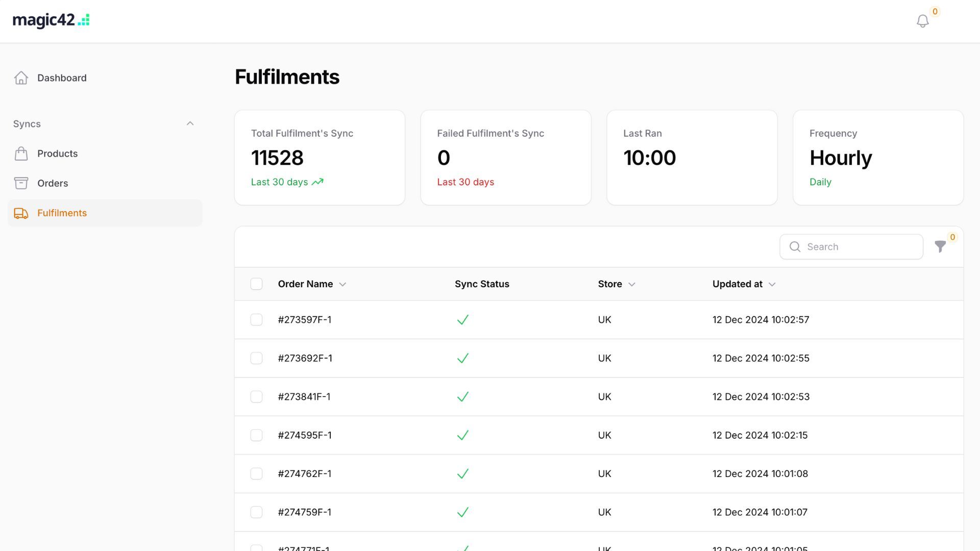
Task: Click the red Last 30 days label
Action: pos(465,182)
